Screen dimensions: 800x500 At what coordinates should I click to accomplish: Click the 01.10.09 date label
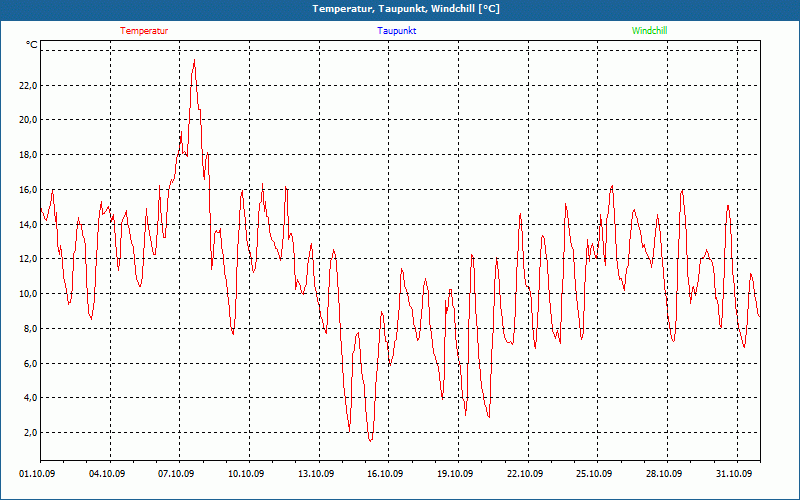coord(37,474)
